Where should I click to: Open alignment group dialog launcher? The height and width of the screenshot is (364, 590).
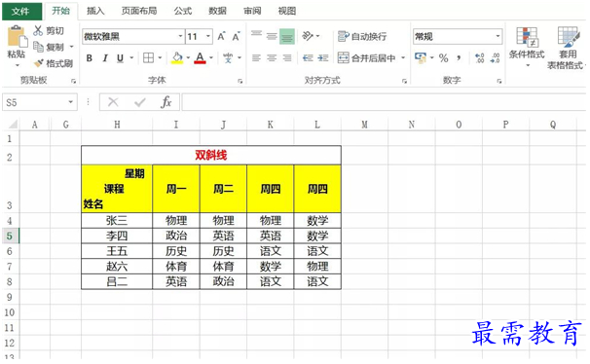click(x=404, y=81)
